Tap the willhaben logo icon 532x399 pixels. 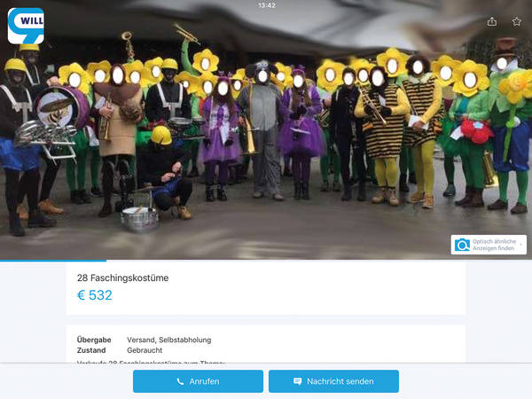[26, 26]
